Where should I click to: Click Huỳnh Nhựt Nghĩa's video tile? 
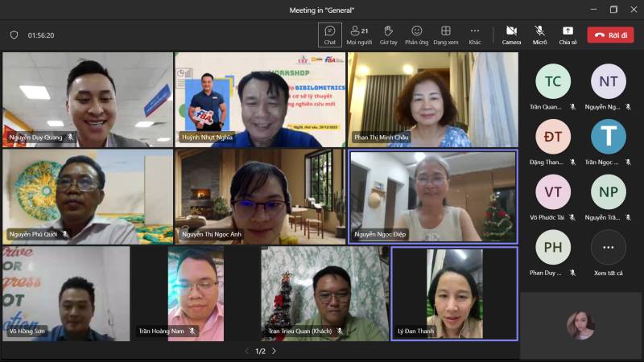coord(260,100)
